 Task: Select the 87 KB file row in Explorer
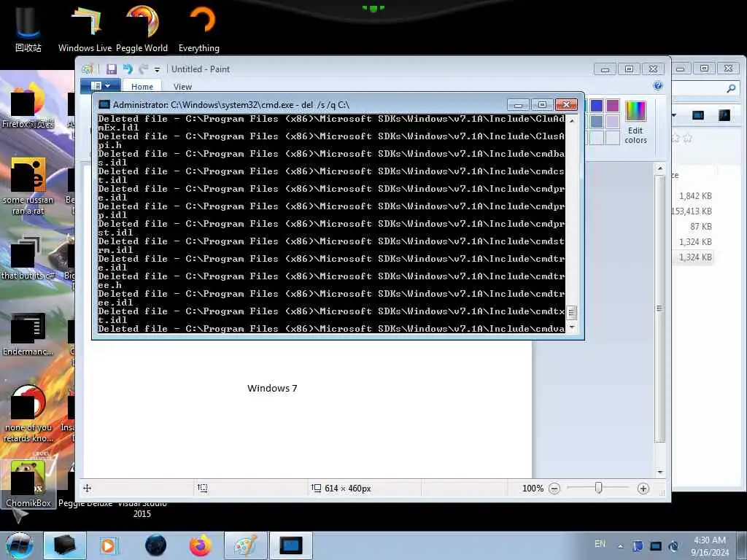[x=701, y=227]
